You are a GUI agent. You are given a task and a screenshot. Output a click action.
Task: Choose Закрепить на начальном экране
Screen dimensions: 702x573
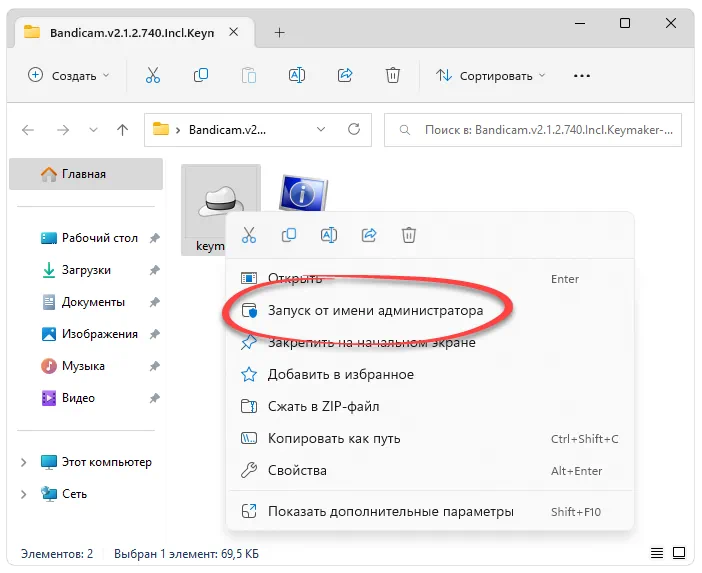pos(430,342)
